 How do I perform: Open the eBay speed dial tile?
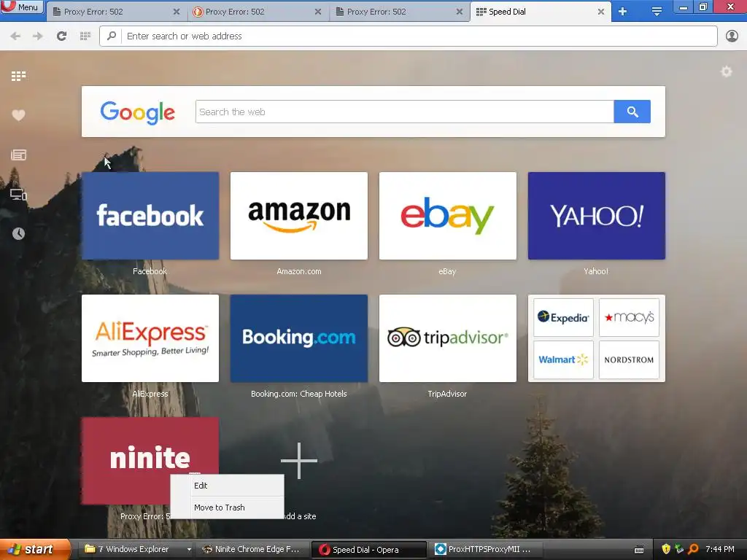447,216
